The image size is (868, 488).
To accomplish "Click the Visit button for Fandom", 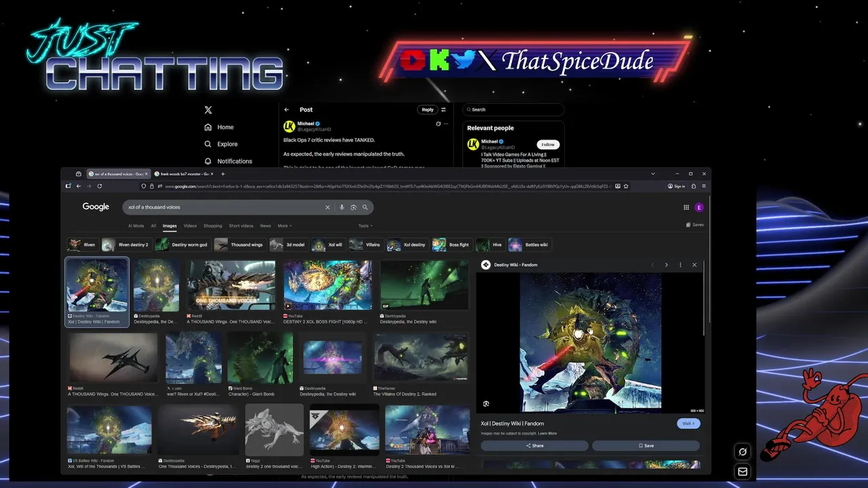I will (688, 424).
